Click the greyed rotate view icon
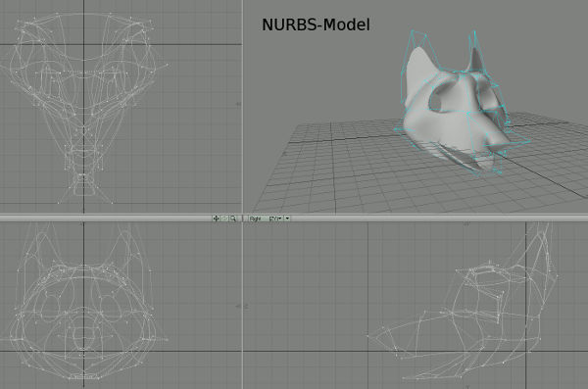The width and height of the screenshot is (588, 389). (x=224, y=219)
